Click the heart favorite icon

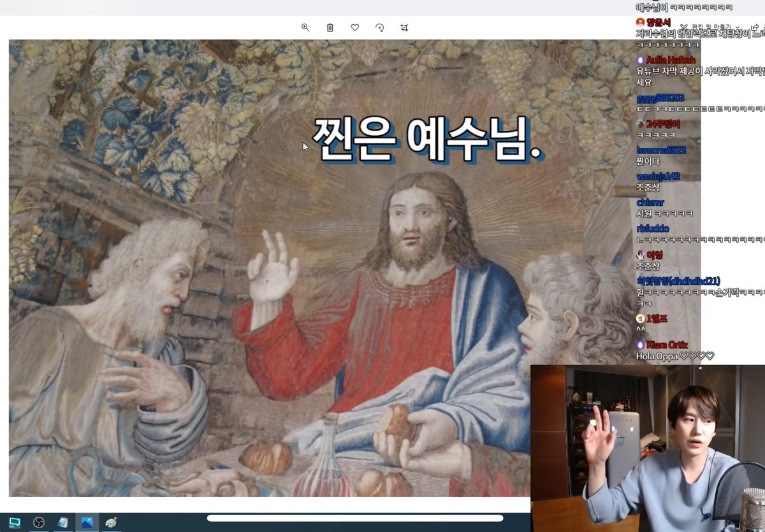355,27
